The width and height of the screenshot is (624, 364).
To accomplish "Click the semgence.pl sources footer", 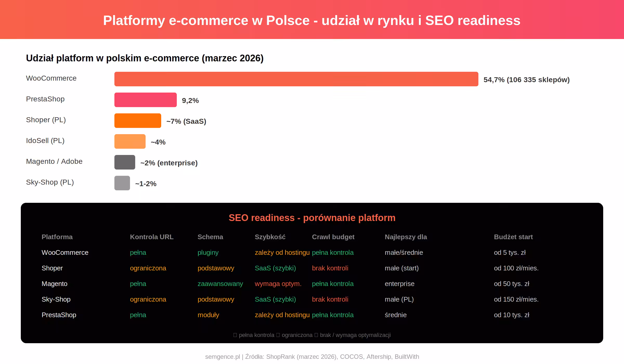I will [x=312, y=357].
